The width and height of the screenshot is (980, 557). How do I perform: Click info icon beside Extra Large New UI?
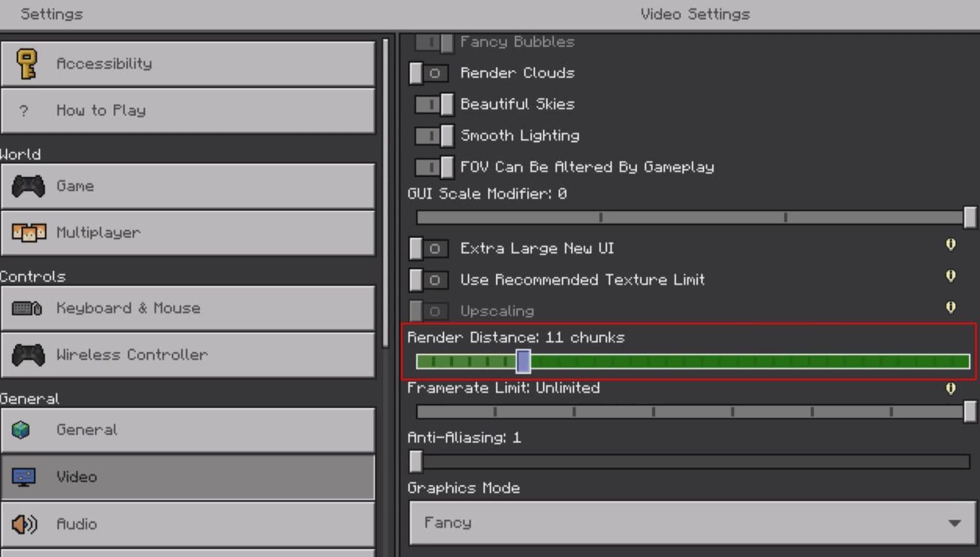(951, 244)
